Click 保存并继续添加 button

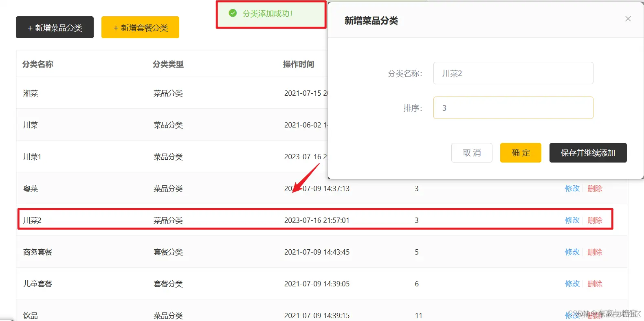coord(588,153)
